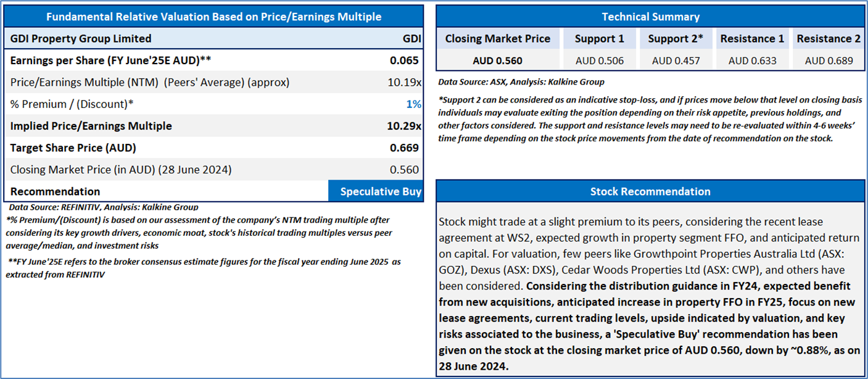Image resolution: width=868 pixels, height=379 pixels.
Task: Click the Stock Recommendation header bar
Action: 650,191
